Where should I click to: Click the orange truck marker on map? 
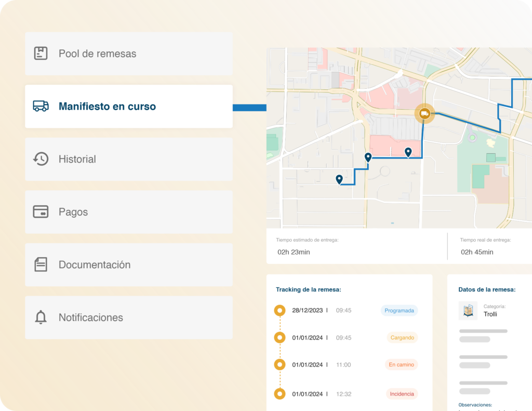424,114
